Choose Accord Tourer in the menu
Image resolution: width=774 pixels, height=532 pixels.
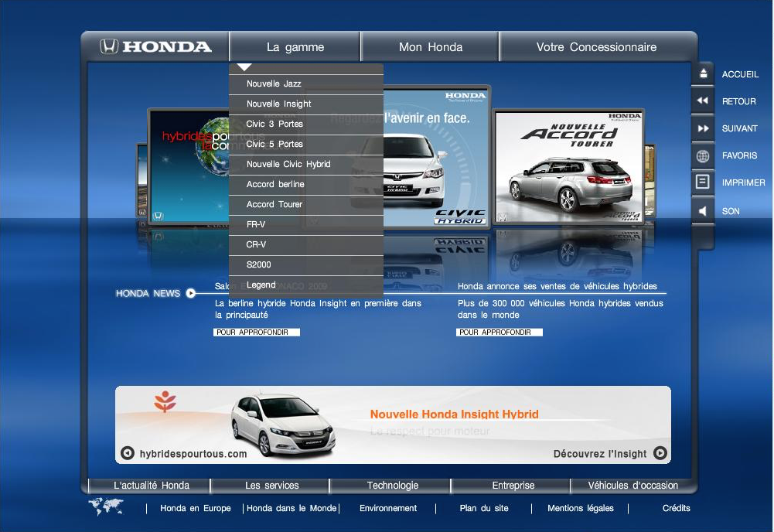(306, 204)
